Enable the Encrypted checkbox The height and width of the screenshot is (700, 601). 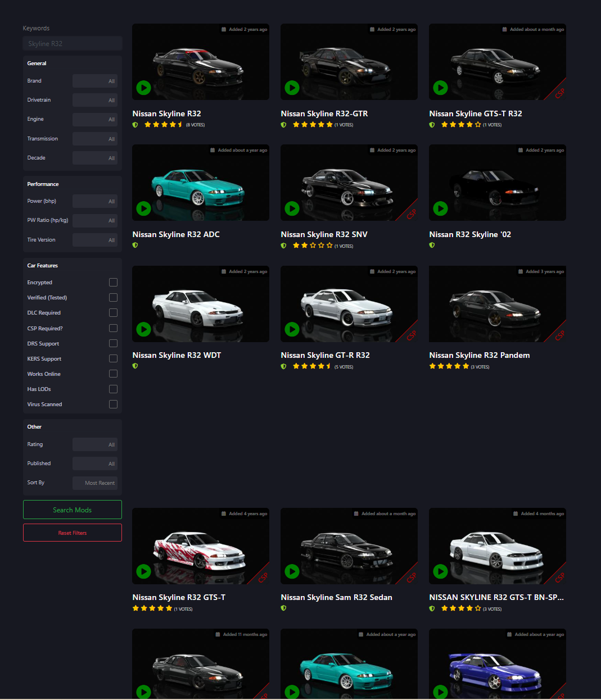point(113,282)
